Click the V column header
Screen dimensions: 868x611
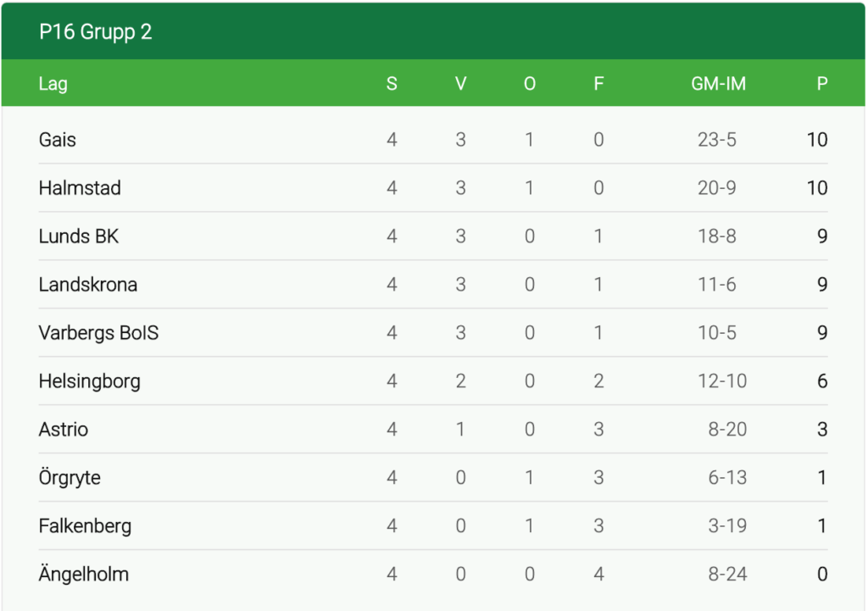(x=461, y=84)
